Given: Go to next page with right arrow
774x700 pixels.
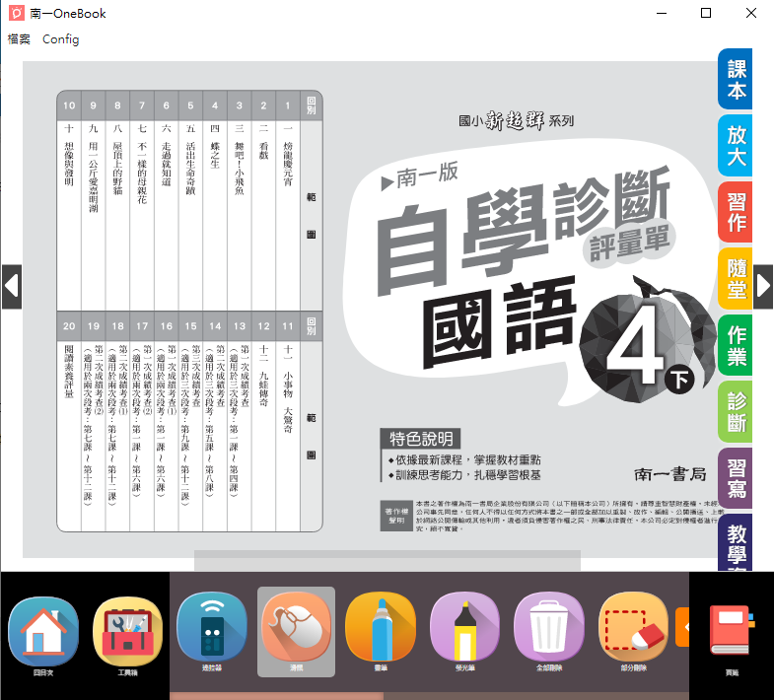Looking at the screenshot, I should [763, 286].
